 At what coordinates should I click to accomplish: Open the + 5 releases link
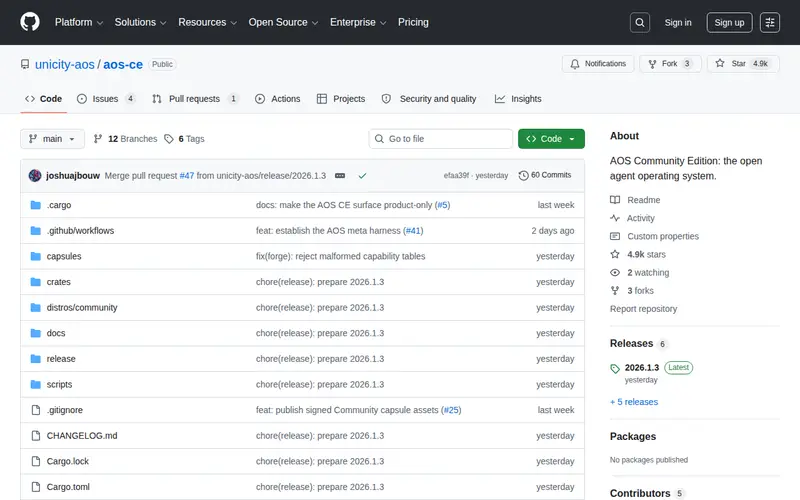pyautogui.click(x=634, y=402)
